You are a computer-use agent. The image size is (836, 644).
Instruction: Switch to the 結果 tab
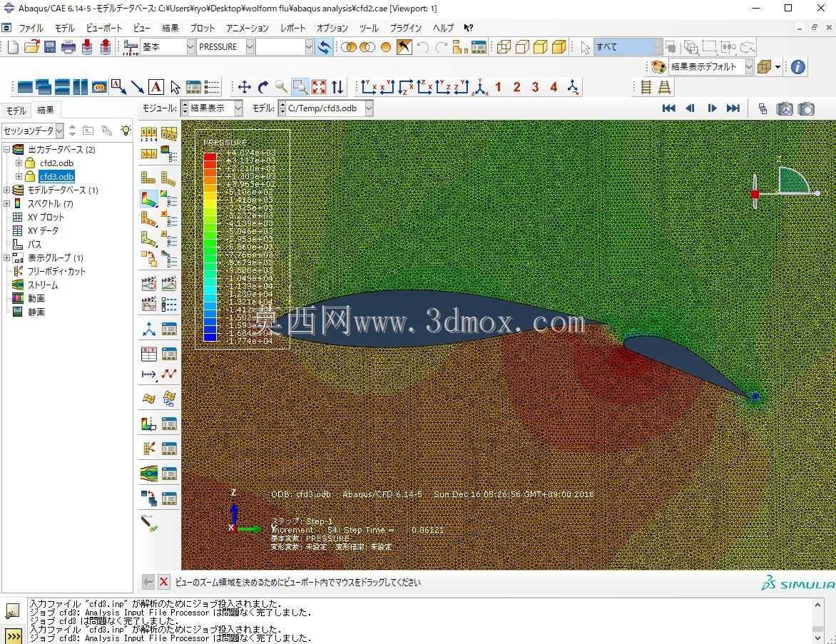[46, 110]
